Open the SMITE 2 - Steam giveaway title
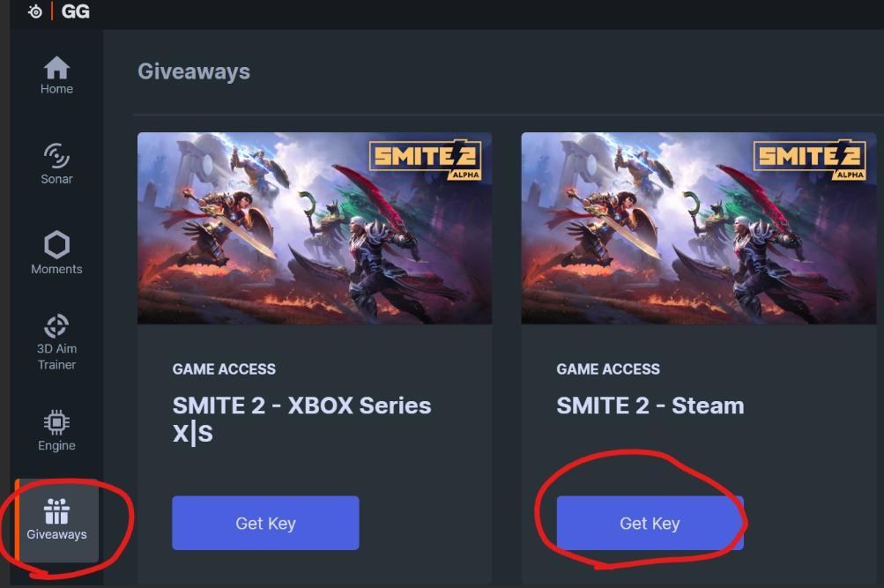Viewport: 884px width, 588px height. 650,406
